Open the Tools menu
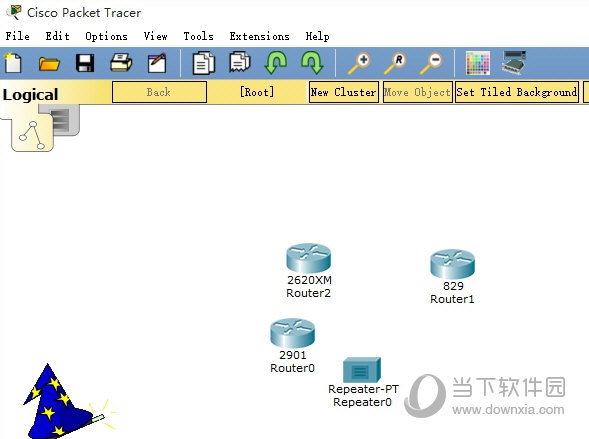This screenshot has width=589, height=439. (x=198, y=36)
